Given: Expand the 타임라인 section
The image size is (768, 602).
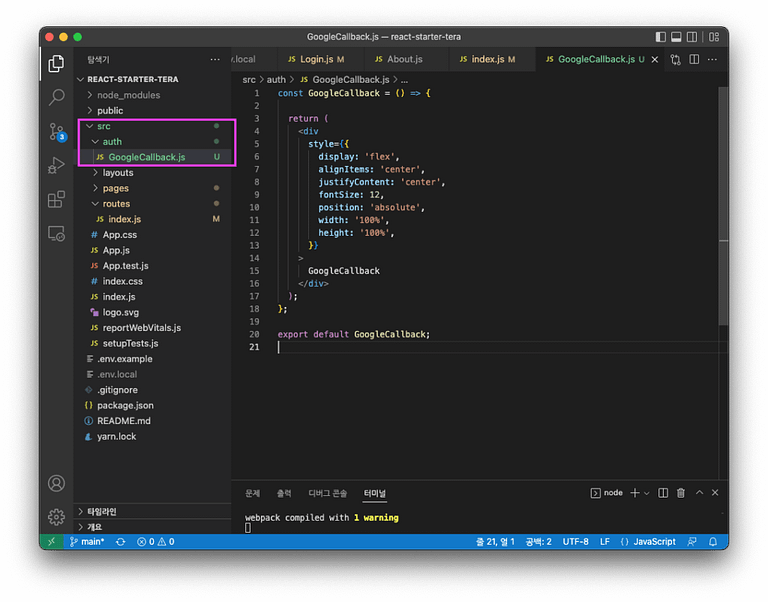Looking at the screenshot, I should [102, 511].
